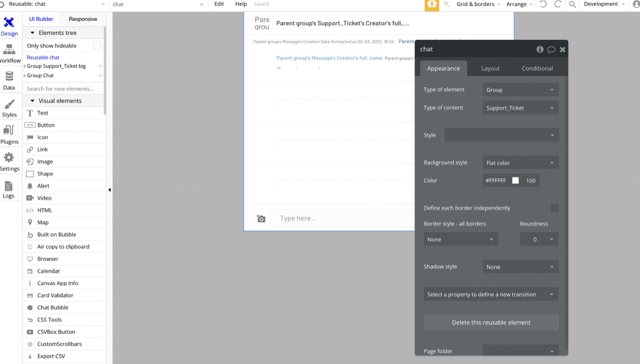This screenshot has height=364, width=640.
Task: Open the Arrange menu
Action: pyautogui.click(x=519, y=4)
